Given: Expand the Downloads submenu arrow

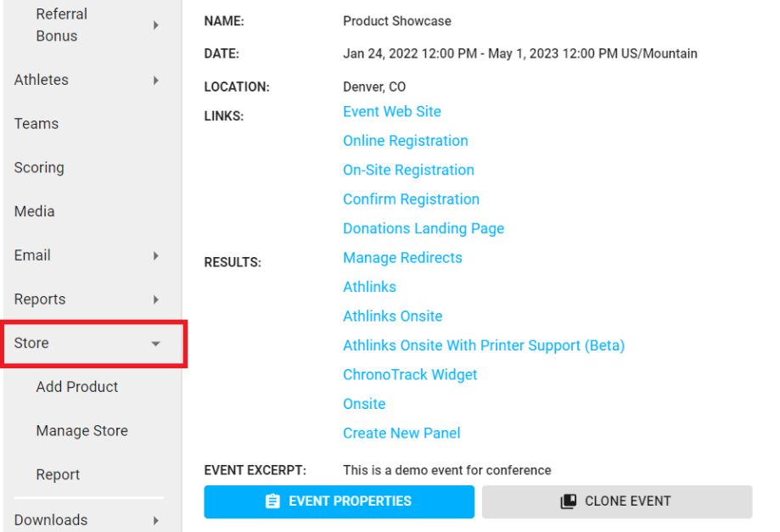Looking at the screenshot, I should tap(155, 520).
